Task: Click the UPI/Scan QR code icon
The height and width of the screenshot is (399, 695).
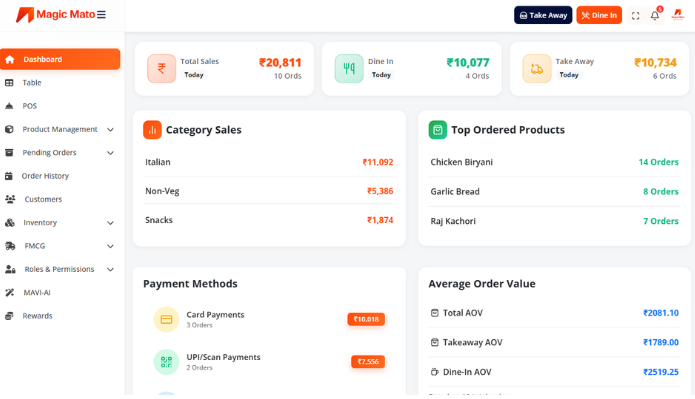Action: pyautogui.click(x=166, y=362)
